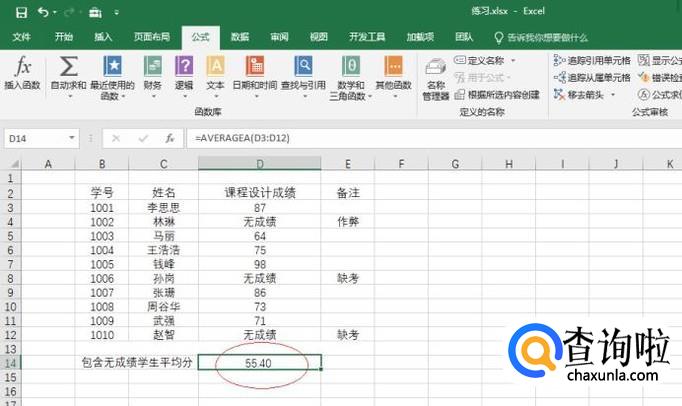Click the cancel X icon in formula bar
Image resolution: width=682 pixels, height=406 pixels.
click(x=116, y=138)
